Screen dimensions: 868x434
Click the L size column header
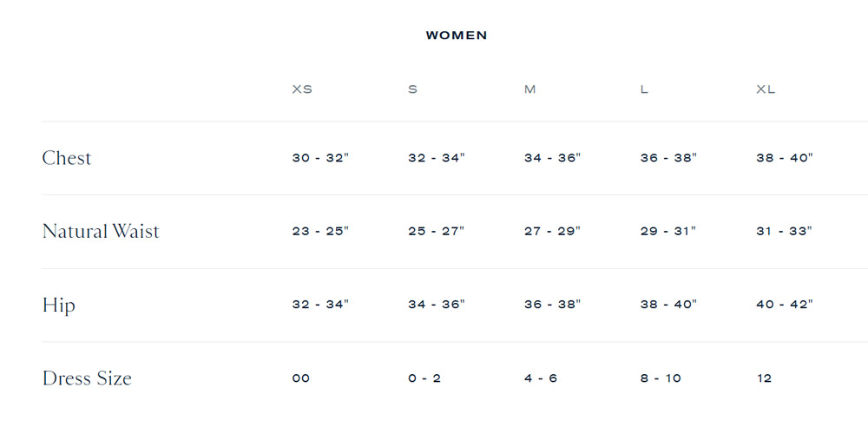click(x=644, y=89)
